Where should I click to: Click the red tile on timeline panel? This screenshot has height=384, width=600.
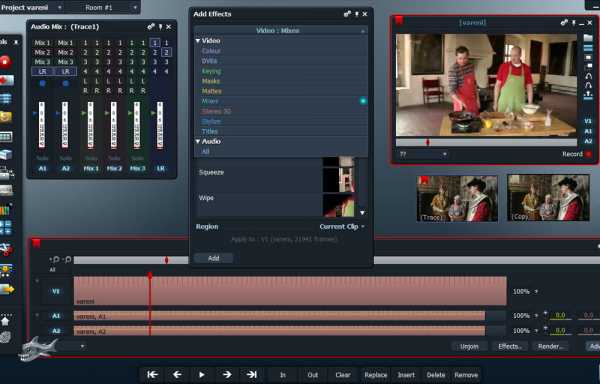tap(36, 242)
